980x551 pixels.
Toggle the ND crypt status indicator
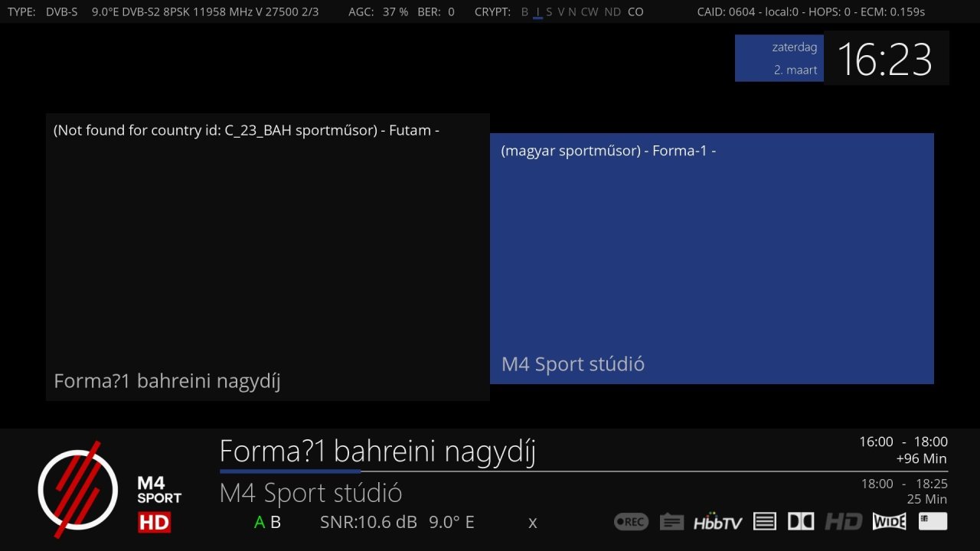pos(612,12)
